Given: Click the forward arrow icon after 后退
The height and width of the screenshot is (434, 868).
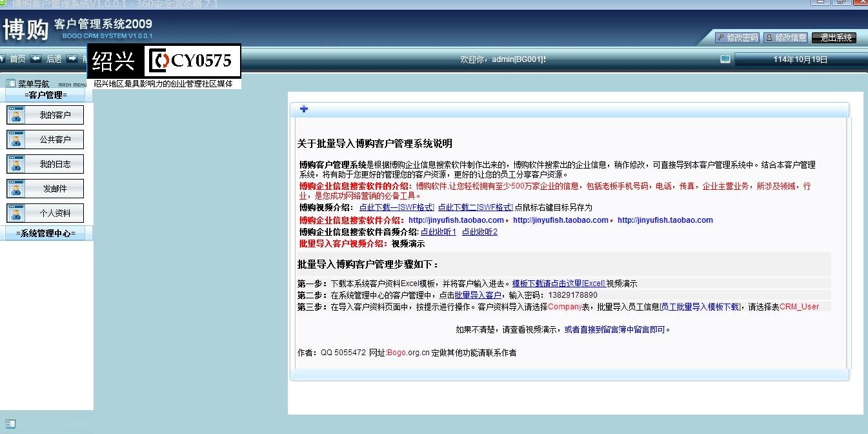Looking at the screenshot, I should (x=72, y=59).
